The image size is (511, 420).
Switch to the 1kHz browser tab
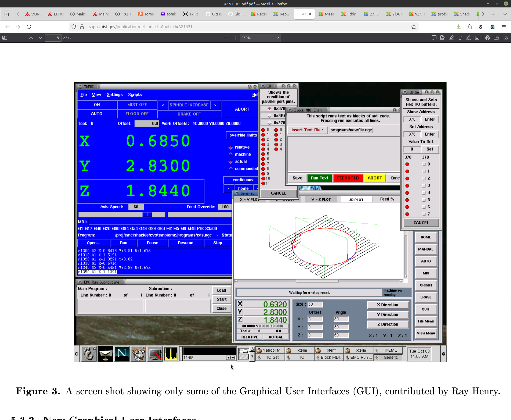190,14
